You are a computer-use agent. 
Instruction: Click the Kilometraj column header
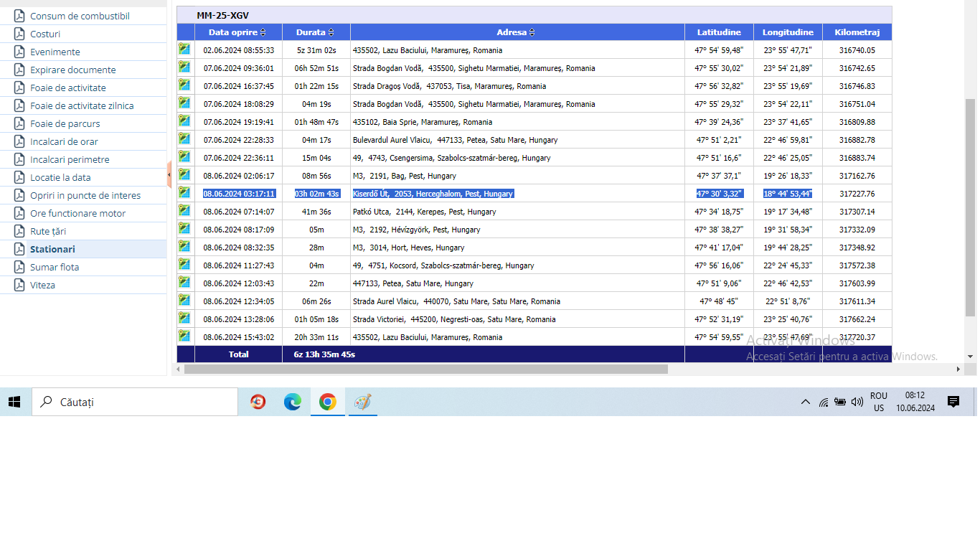click(857, 32)
